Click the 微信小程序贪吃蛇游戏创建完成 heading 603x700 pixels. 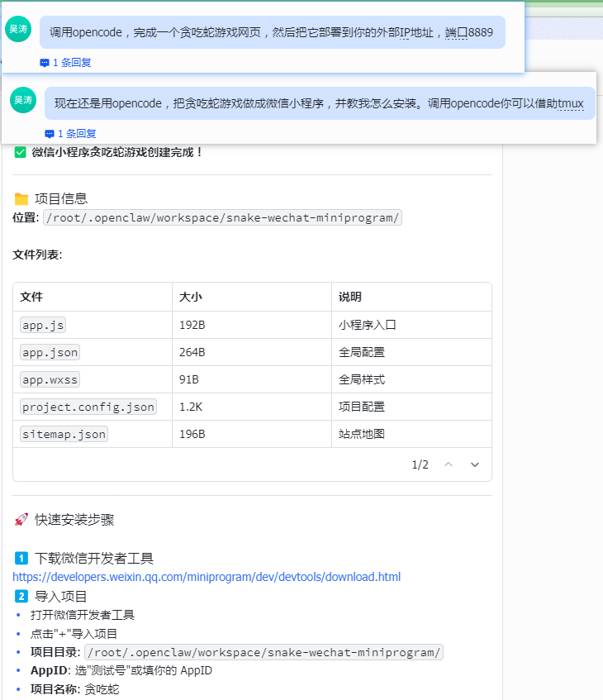[x=117, y=153]
